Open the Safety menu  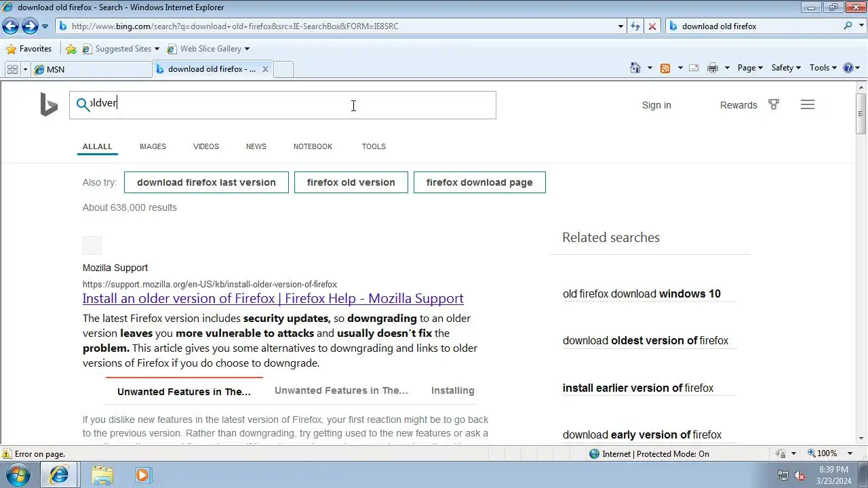pyautogui.click(x=786, y=68)
